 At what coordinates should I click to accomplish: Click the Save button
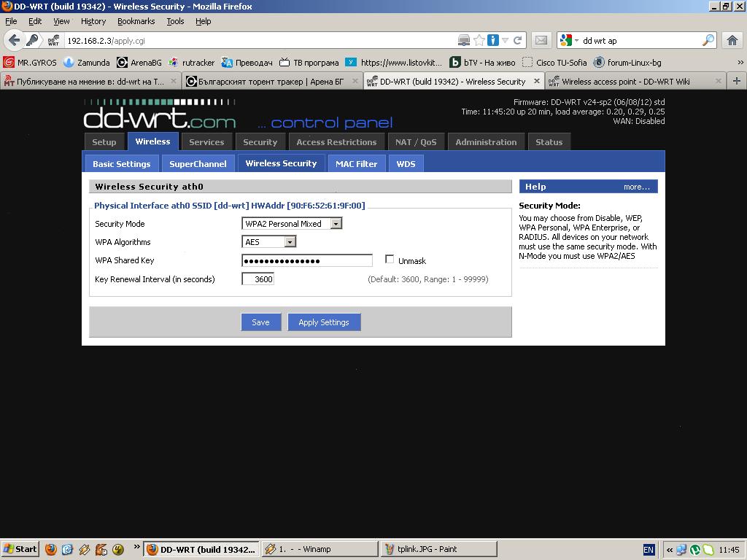[x=260, y=322]
